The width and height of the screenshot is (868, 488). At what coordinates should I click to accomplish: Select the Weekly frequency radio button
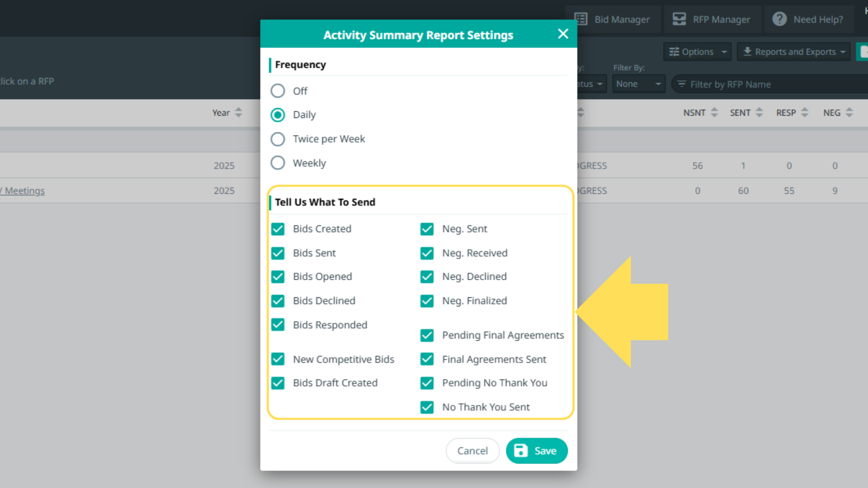tap(278, 163)
